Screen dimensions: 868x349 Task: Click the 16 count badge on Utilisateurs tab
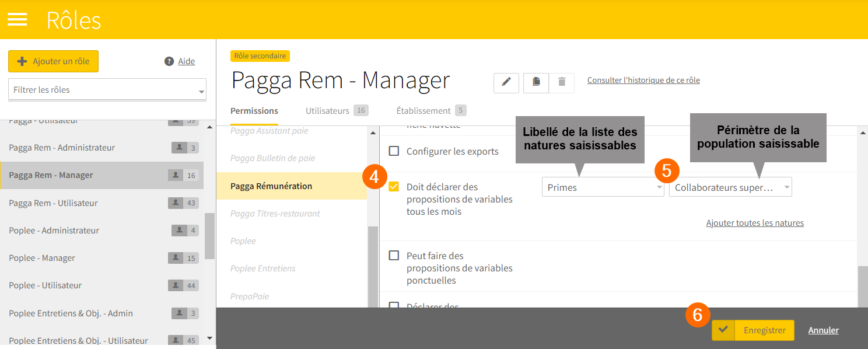pyautogui.click(x=361, y=110)
